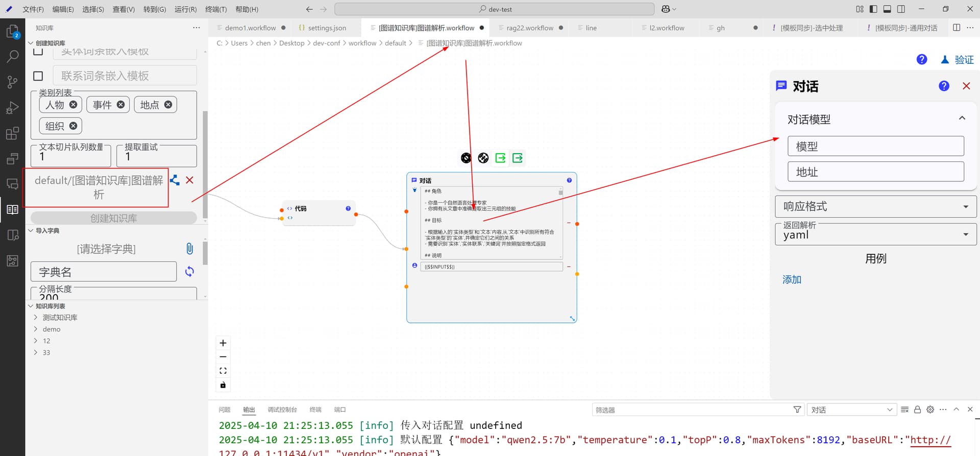Viewport: 980px width, 456px height.
Task: Click the blue help icon in 对话 panel header
Action: coord(944,86)
